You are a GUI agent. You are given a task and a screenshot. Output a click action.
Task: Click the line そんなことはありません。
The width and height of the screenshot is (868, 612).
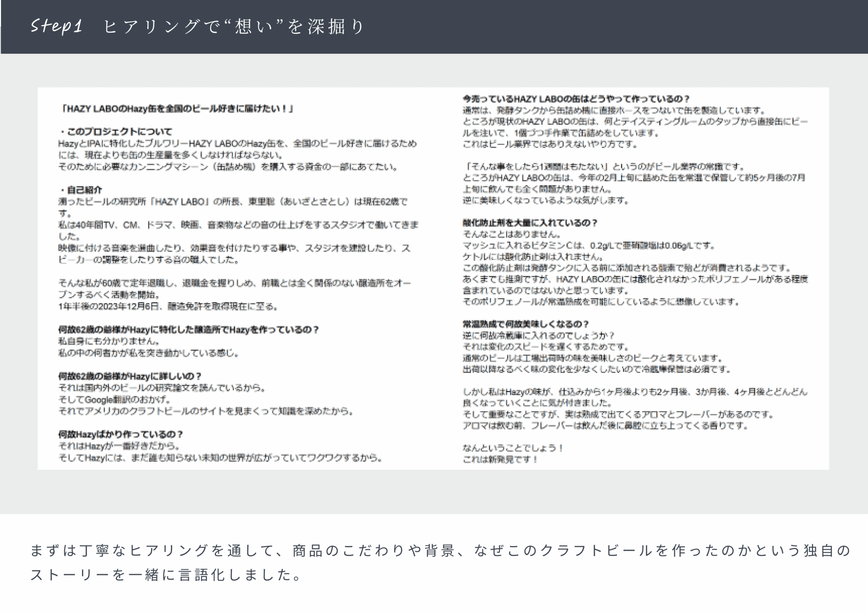click(x=512, y=234)
